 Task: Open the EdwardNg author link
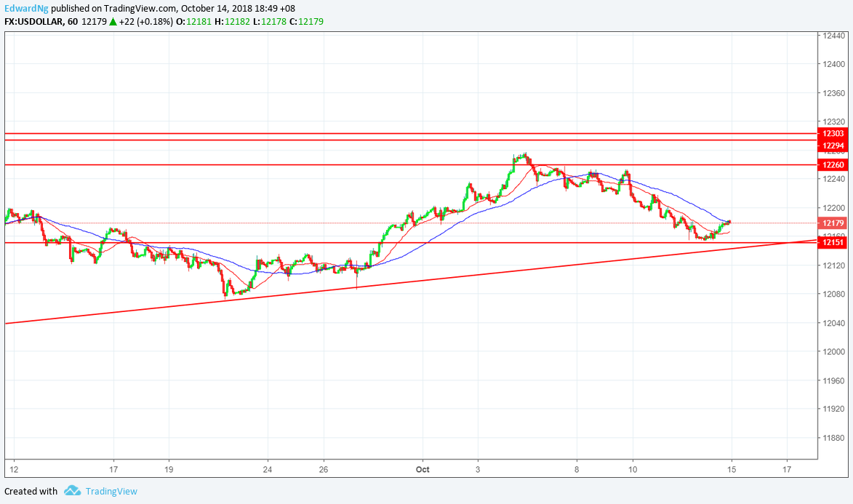(26, 8)
